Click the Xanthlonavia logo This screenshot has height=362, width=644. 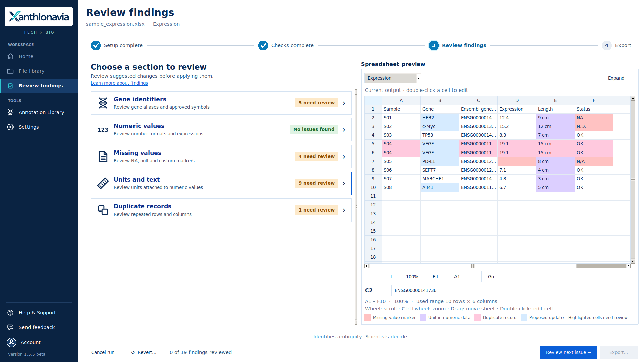point(39,16)
